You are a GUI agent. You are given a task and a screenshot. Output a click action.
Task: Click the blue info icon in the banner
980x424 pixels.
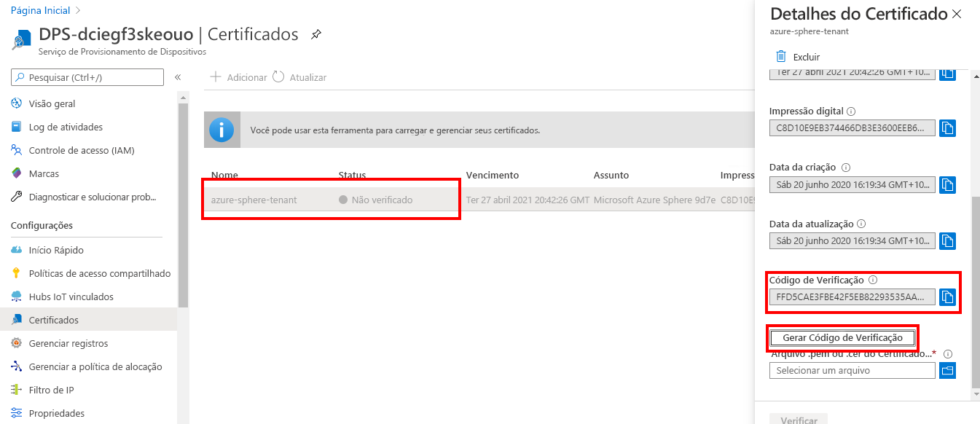tap(222, 130)
